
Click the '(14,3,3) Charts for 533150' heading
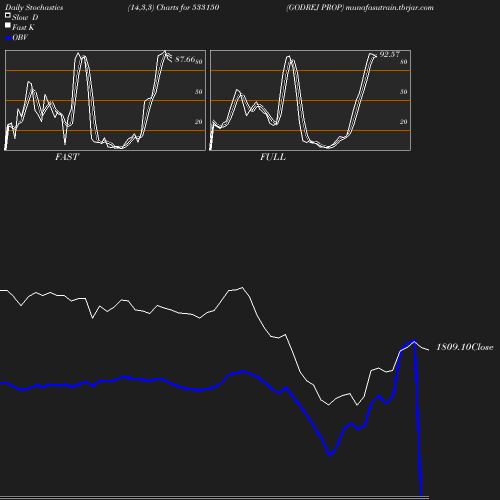point(173,8)
